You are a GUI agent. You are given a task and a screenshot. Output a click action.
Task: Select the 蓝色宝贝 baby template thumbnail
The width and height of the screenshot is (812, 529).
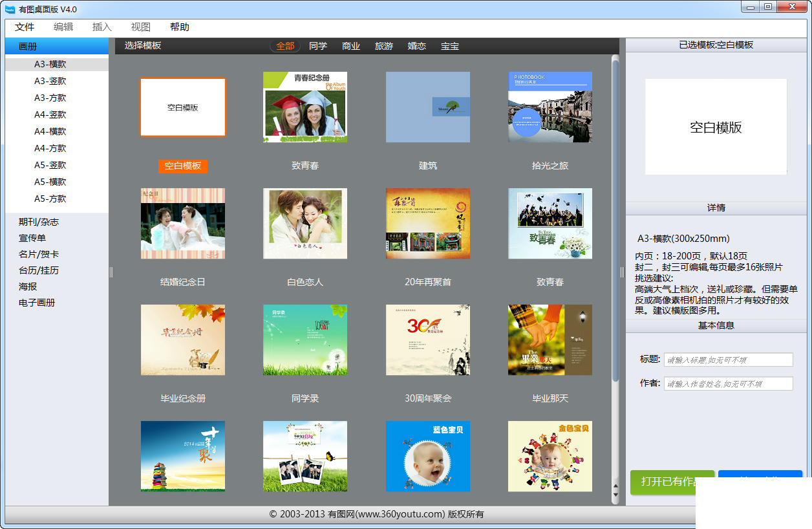pos(428,456)
